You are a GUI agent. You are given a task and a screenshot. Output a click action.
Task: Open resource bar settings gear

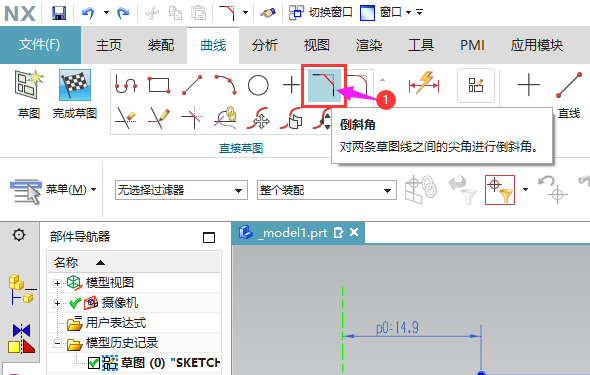click(19, 235)
